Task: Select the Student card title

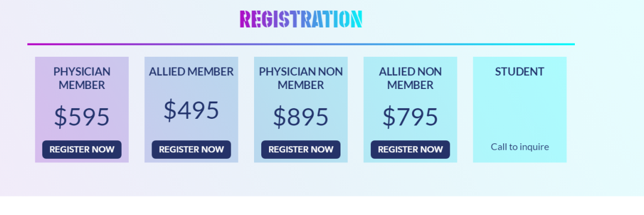Action: point(519,72)
